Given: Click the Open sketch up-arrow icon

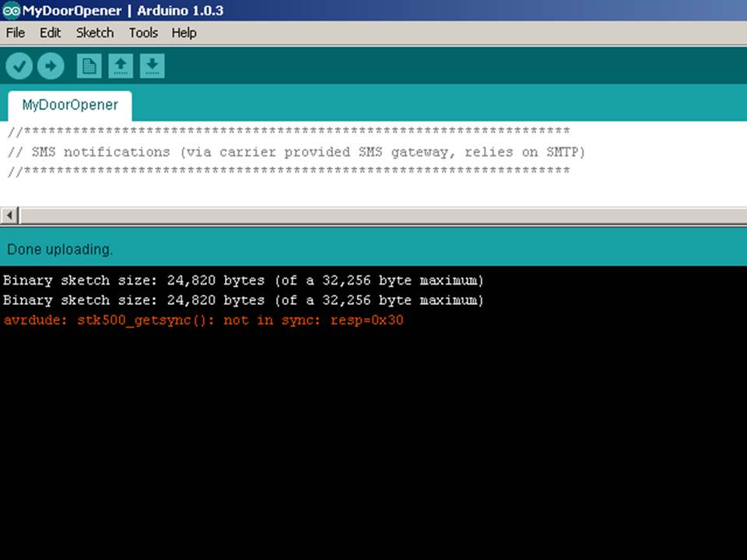Looking at the screenshot, I should pyautogui.click(x=121, y=65).
